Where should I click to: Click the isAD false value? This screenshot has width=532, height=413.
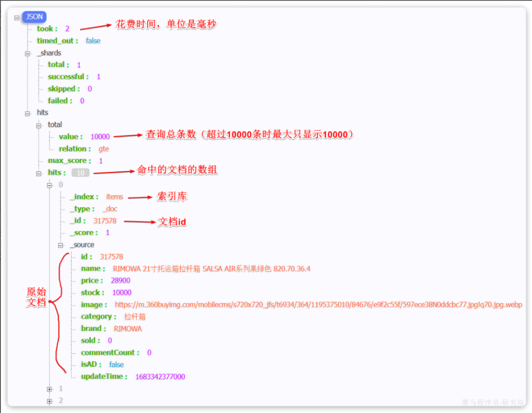[x=116, y=365]
